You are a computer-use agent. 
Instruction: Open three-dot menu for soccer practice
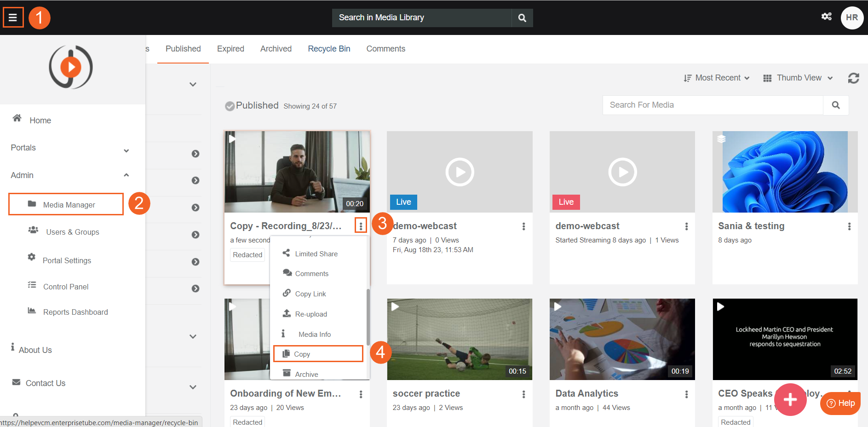click(523, 394)
